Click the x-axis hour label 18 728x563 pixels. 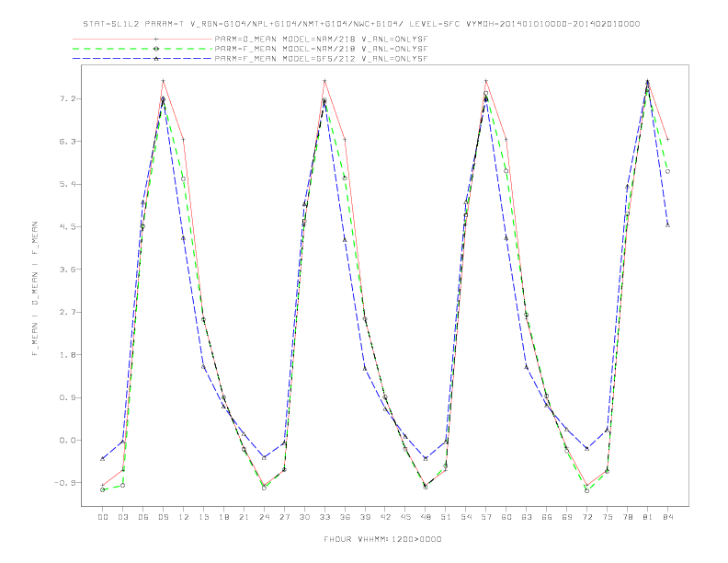click(223, 517)
